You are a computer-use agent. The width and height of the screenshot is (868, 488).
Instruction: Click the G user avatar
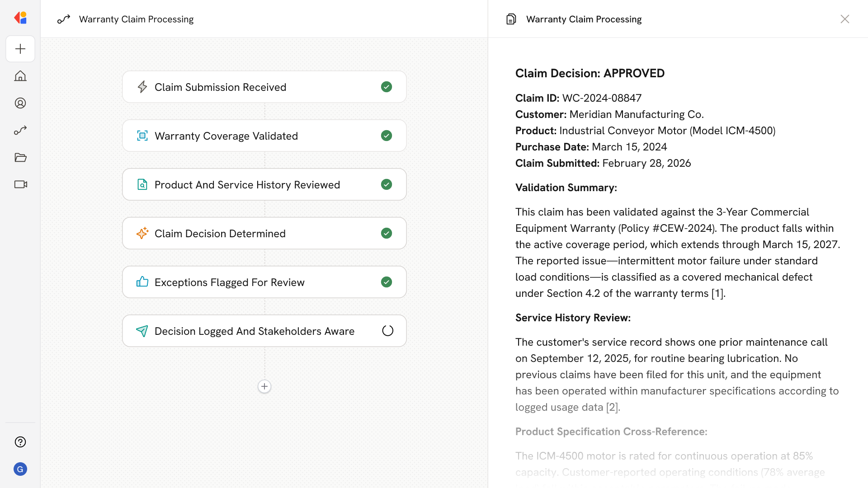tap(20, 469)
